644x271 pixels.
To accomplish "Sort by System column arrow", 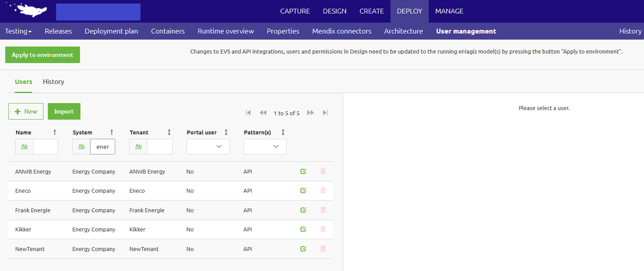I will point(112,132).
